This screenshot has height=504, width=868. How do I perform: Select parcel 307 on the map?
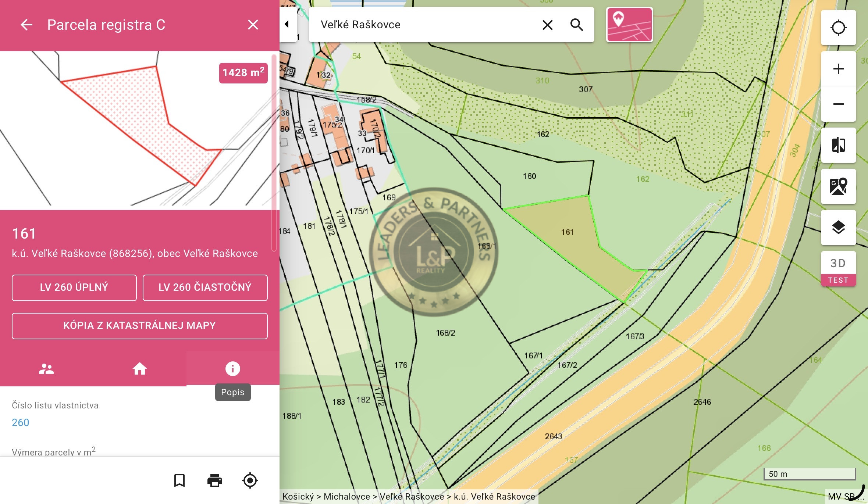pyautogui.click(x=586, y=90)
